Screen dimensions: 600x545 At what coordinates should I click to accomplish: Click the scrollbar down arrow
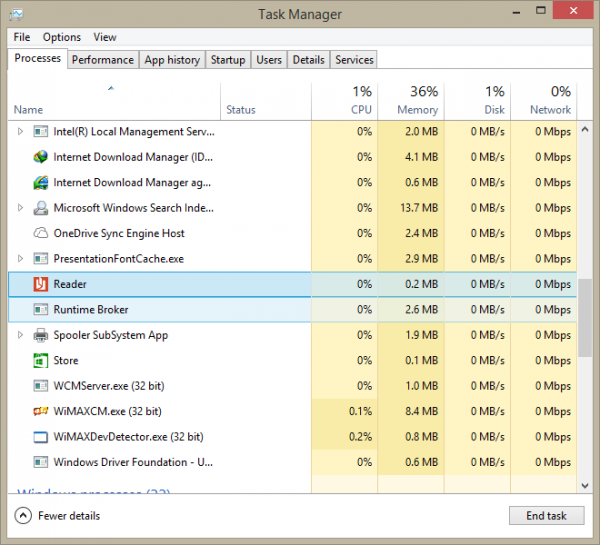[x=585, y=486]
